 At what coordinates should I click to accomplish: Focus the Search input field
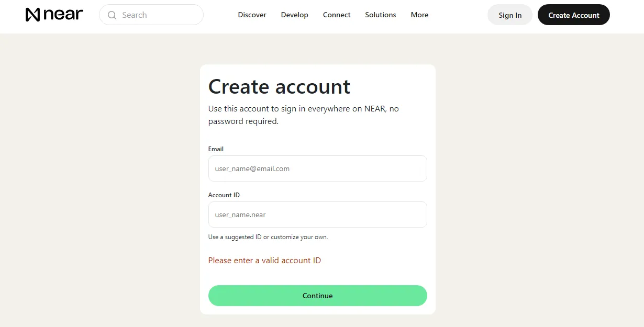[x=151, y=15]
